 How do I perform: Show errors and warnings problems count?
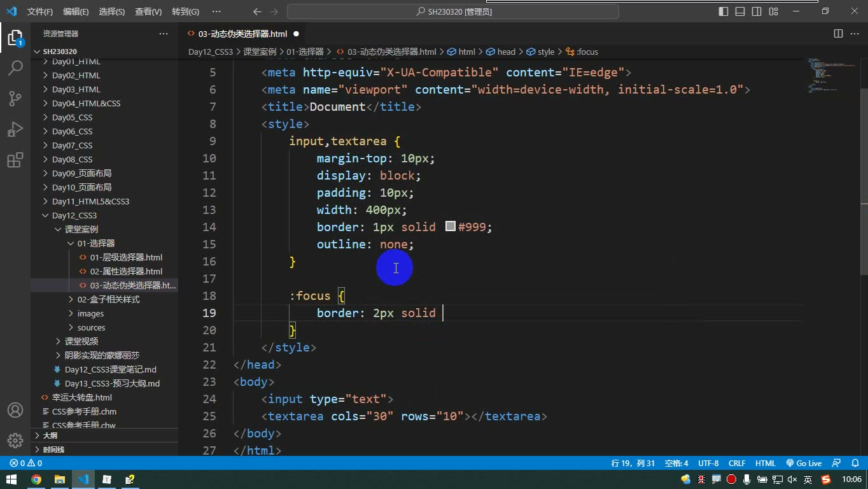pyautogui.click(x=26, y=464)
